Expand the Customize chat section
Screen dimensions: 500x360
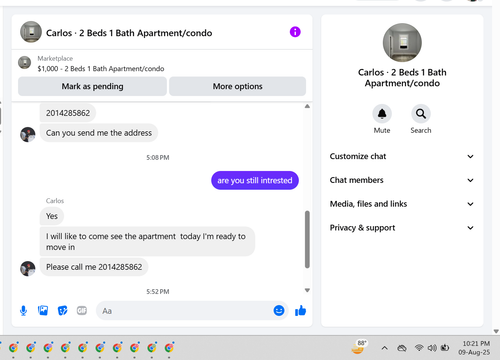point(402,156)
